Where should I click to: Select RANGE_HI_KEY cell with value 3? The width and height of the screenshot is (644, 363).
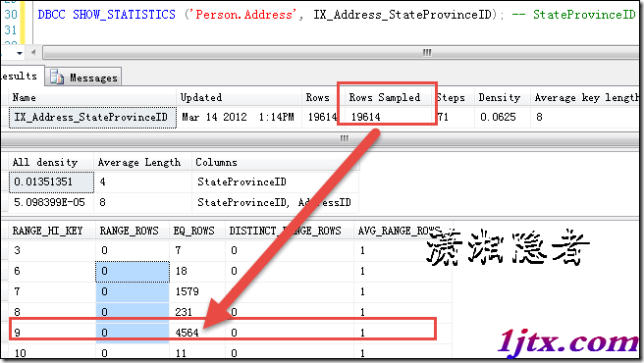pos(52,250)
